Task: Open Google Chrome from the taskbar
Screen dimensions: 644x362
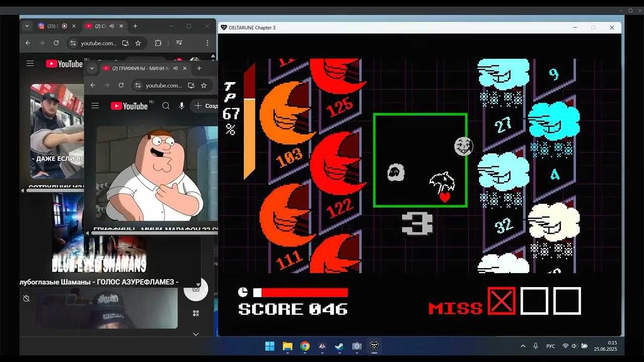Action: (305, 346)
